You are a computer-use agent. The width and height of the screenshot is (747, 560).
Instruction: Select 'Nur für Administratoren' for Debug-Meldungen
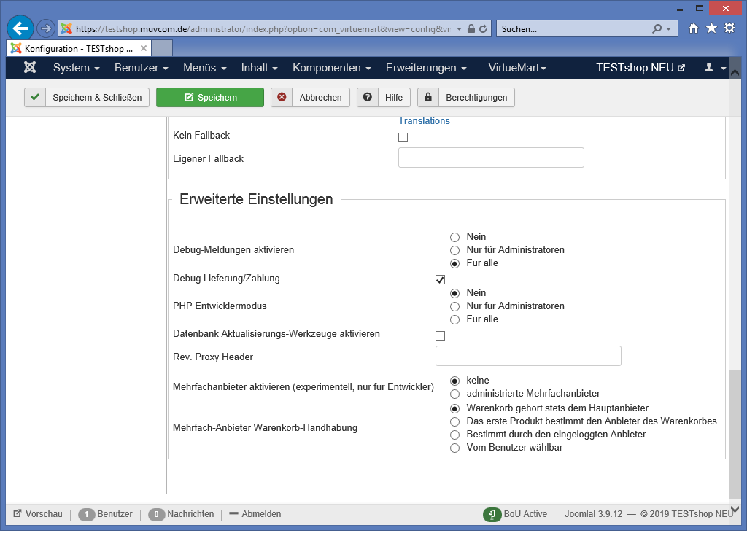454,250
